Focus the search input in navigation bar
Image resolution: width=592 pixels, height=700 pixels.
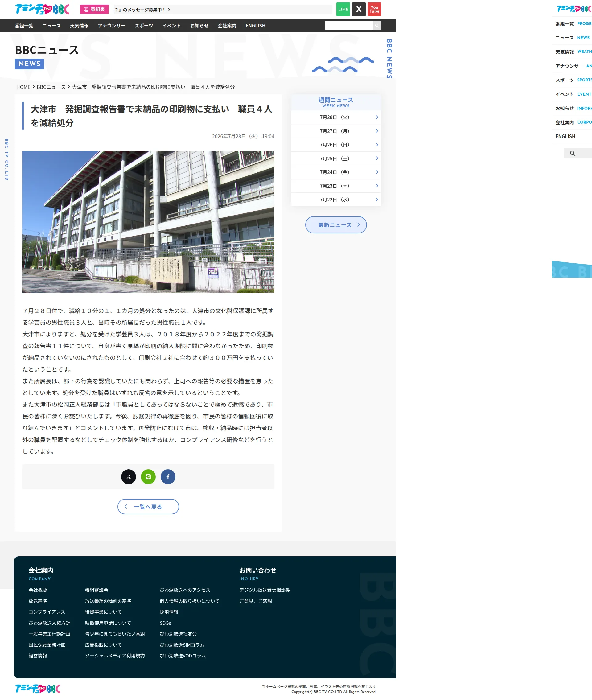point(348,26)
